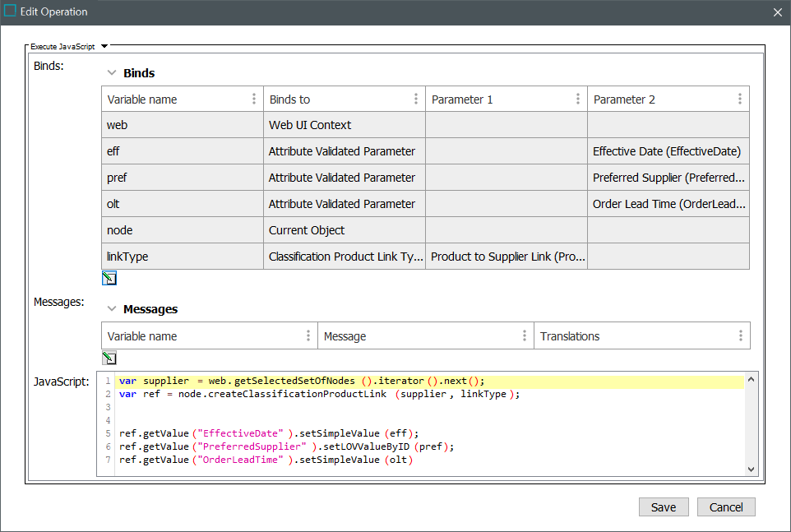The image size is (791, 532).
Task: Open Message column options menu
Action: 524,335
